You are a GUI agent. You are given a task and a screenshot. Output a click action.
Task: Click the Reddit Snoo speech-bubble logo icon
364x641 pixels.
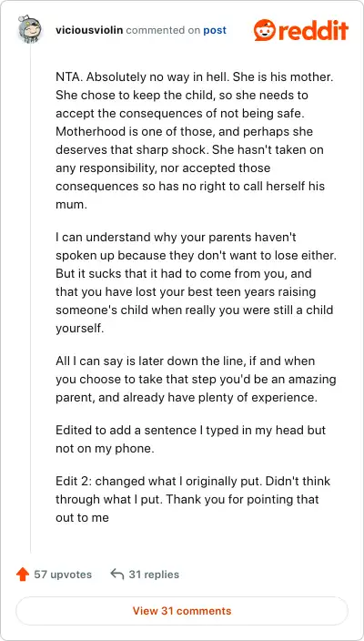264,30
